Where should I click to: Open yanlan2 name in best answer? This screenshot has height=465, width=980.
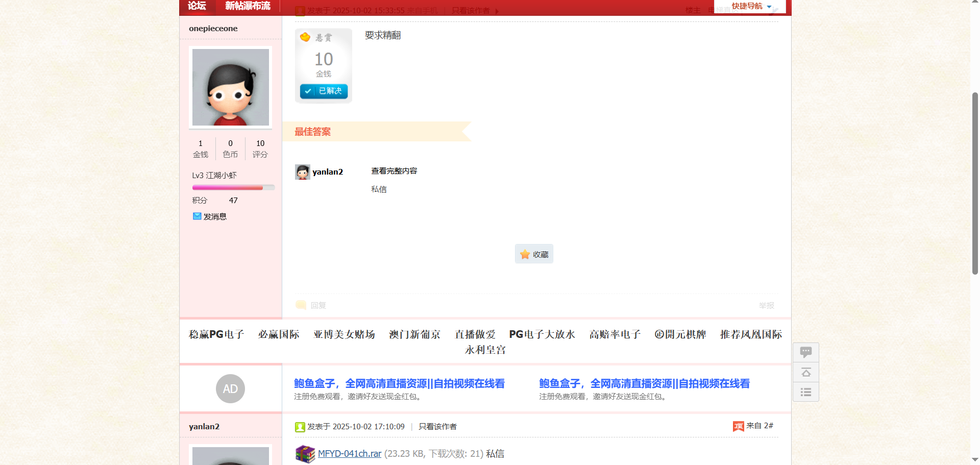327,172
